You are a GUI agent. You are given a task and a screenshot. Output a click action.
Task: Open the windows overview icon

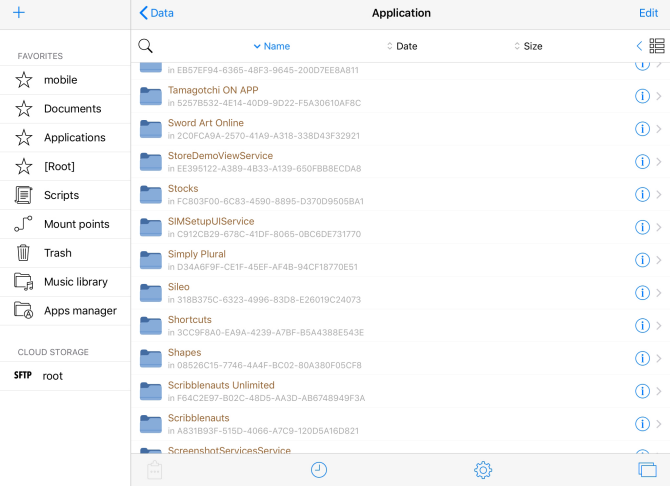(x=647, y=469)
